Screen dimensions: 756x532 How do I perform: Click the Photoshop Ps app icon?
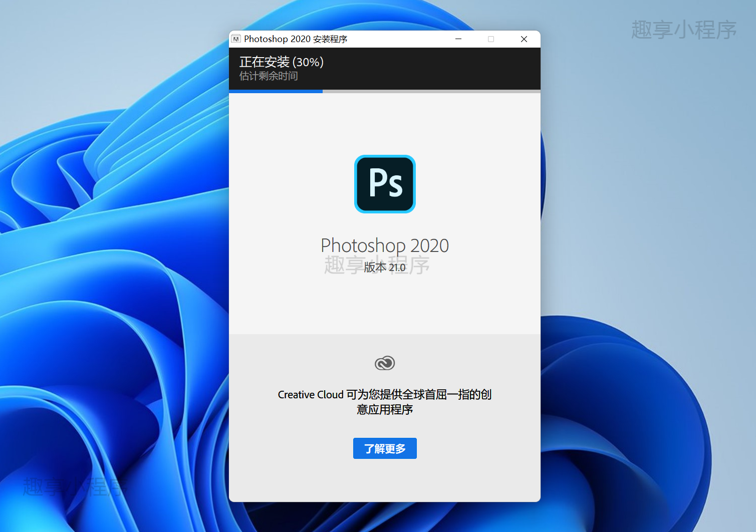click(x=385, y=184)
